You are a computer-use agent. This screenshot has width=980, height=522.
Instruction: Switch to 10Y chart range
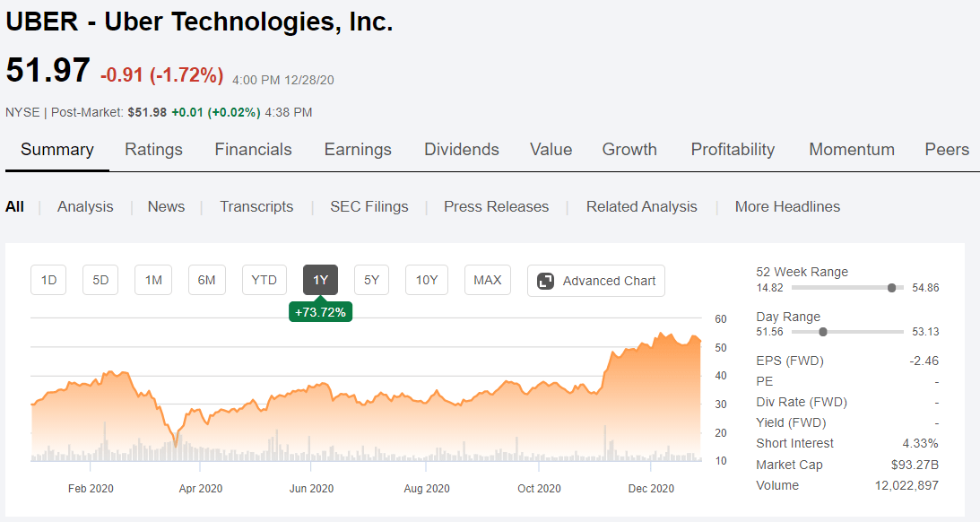tap(427, 280)
